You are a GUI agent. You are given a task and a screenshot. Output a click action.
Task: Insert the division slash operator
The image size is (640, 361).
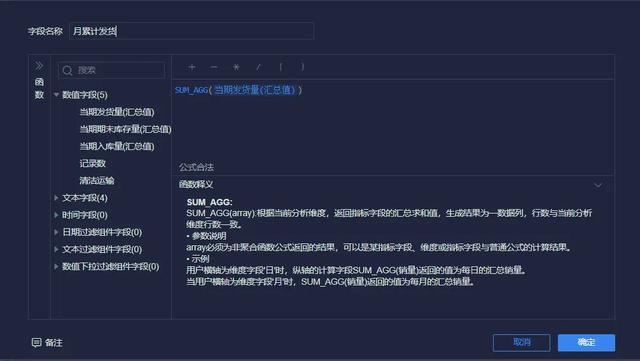258,67
